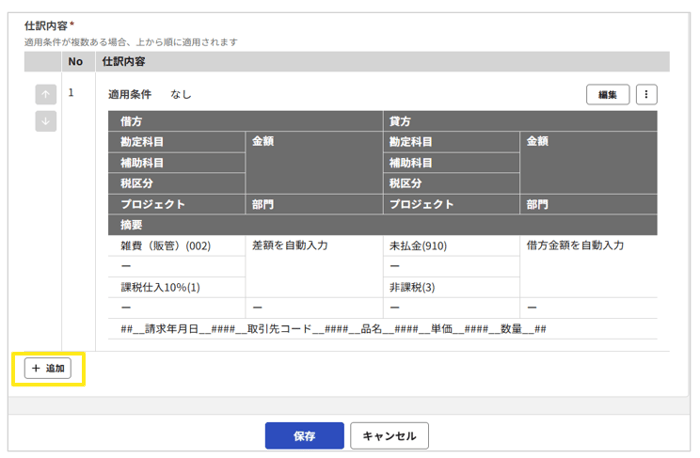Open the three-dot more options menu
The image size is (700, 458).
[647, 95]
